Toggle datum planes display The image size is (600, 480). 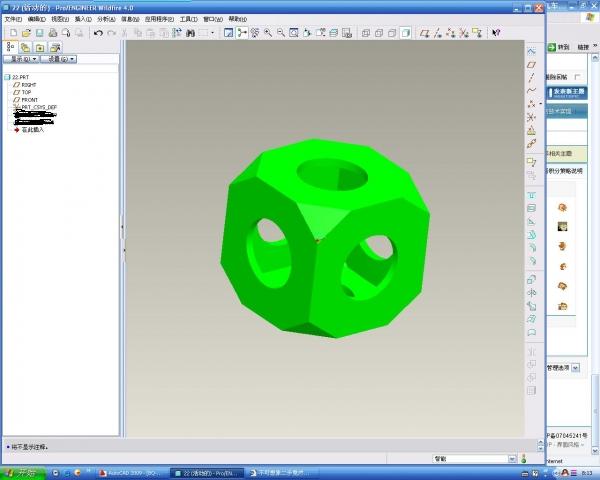[424, 33]
